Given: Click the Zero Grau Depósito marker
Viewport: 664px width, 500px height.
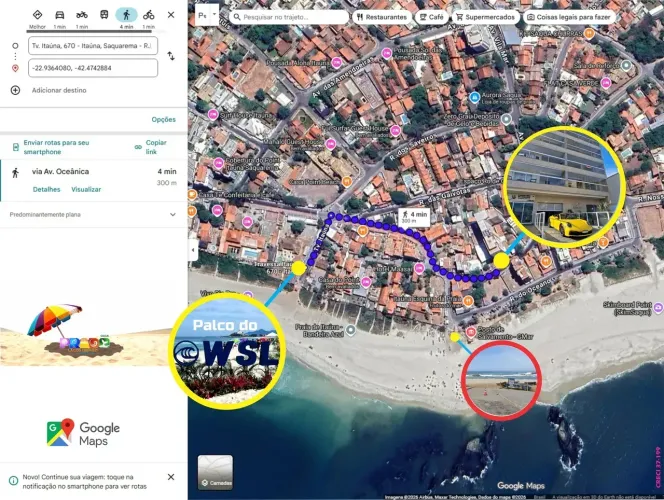Looking at the screenshot, I should click(506, 119).
